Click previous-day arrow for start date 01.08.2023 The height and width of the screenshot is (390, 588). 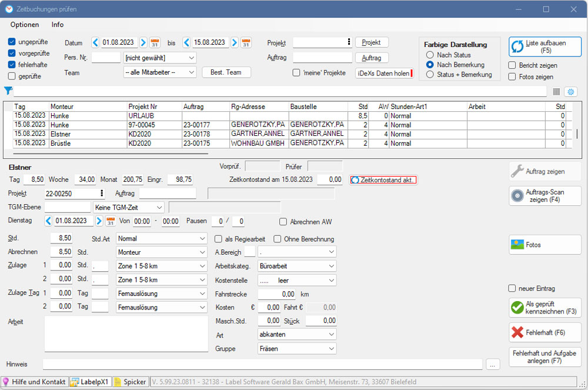click(x=95, y=42)
